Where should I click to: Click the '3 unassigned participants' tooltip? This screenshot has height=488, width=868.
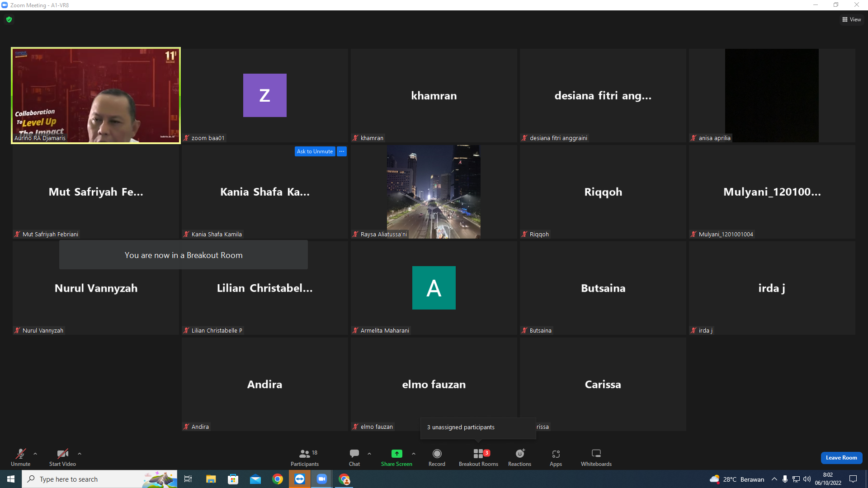point(478,427)
